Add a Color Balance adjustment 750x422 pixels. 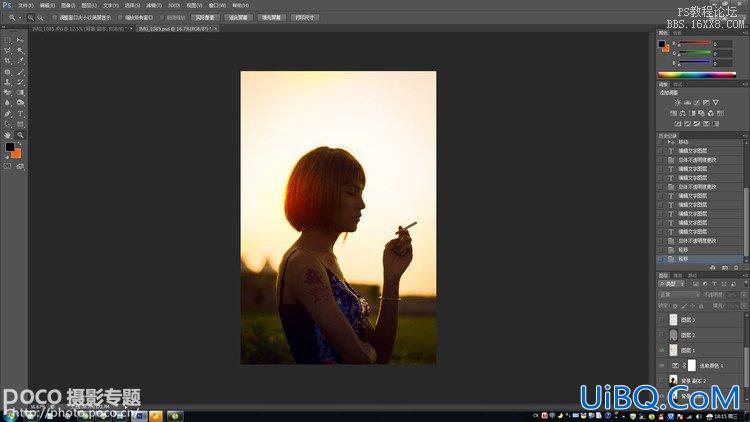[683, 113]
